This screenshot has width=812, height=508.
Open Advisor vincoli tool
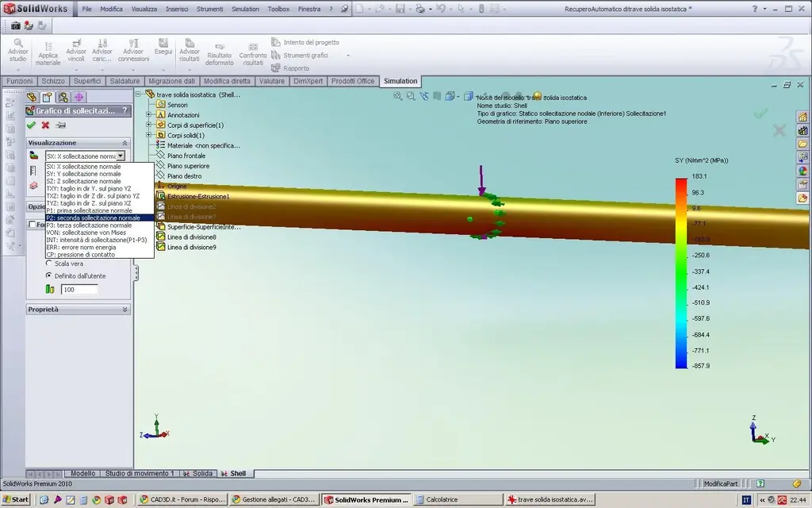pos(76,50)
